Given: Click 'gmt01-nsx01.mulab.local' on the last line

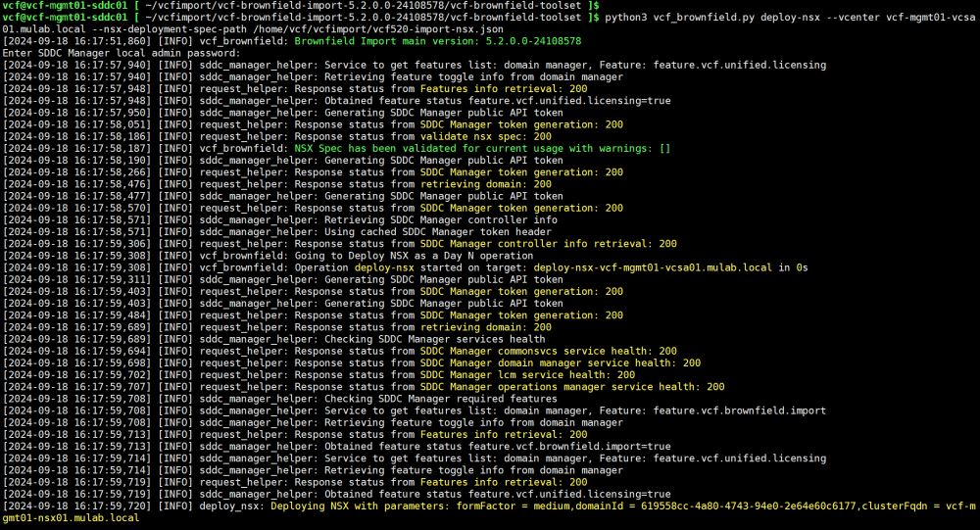Looking at the screenshot, I should [x=71, y=518].
